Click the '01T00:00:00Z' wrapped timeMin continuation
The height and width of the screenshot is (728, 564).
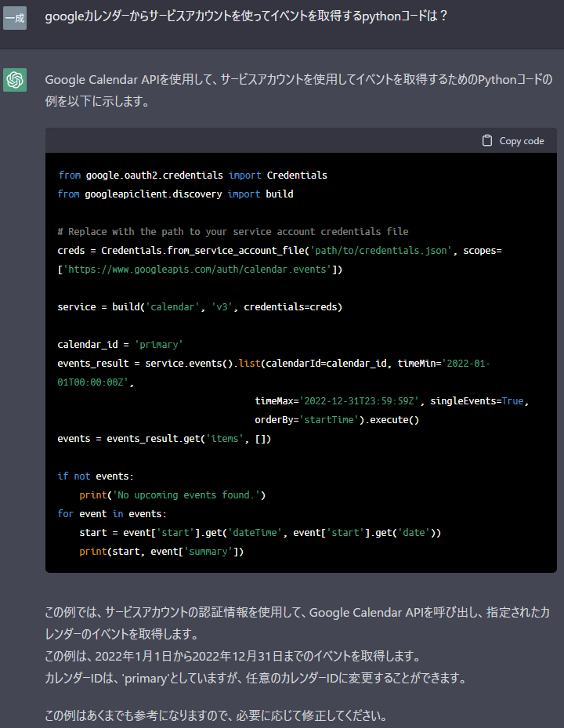93,382
